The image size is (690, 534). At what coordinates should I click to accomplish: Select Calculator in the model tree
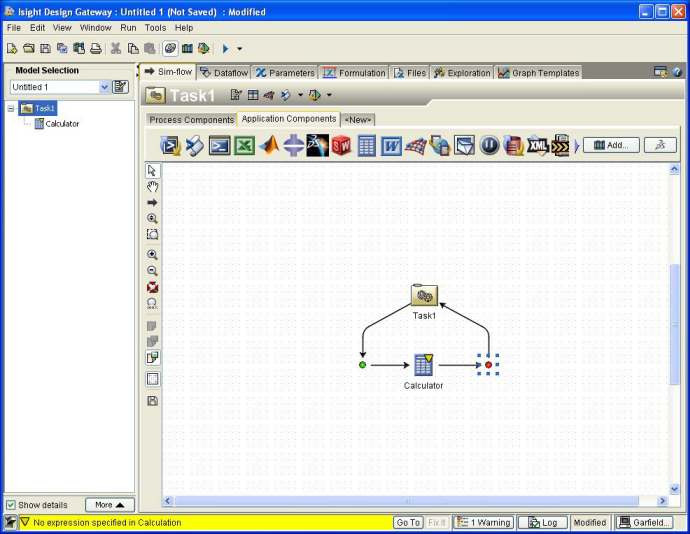point(57,124)
